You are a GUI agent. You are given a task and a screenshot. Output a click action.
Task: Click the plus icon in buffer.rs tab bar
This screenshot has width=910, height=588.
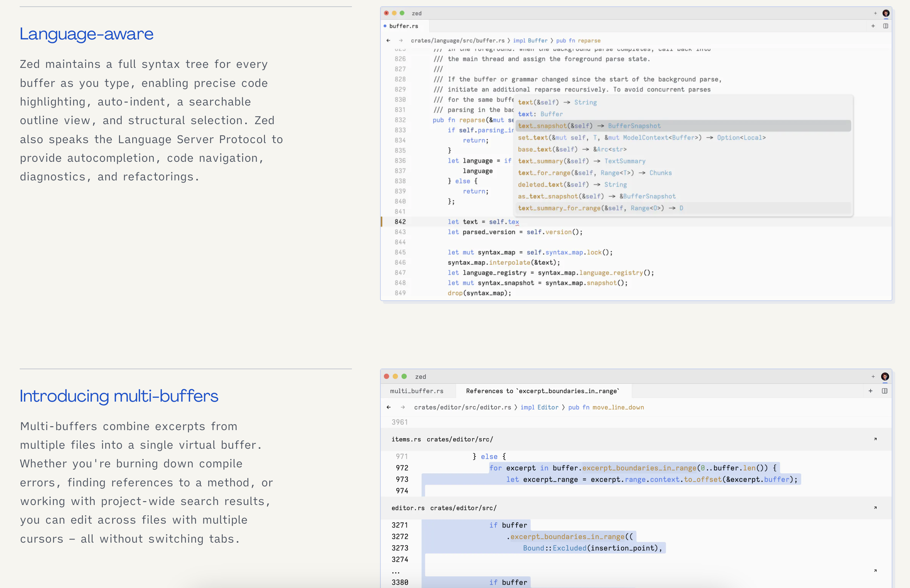[x=873, y=26]
